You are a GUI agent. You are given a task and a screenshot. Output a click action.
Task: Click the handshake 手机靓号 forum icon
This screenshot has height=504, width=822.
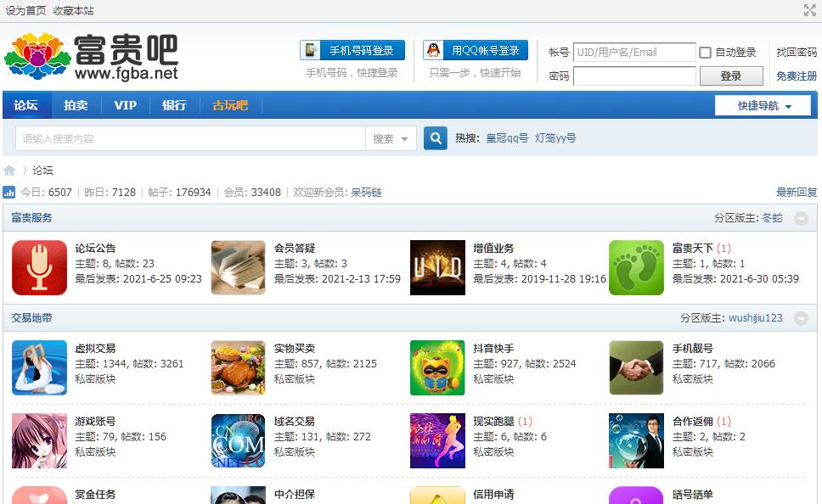coord(636,367)
